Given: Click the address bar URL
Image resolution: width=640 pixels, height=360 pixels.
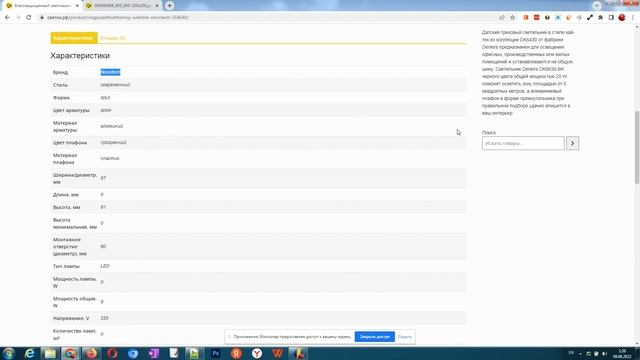Looking at the screenshot, I should coord(118,18).
